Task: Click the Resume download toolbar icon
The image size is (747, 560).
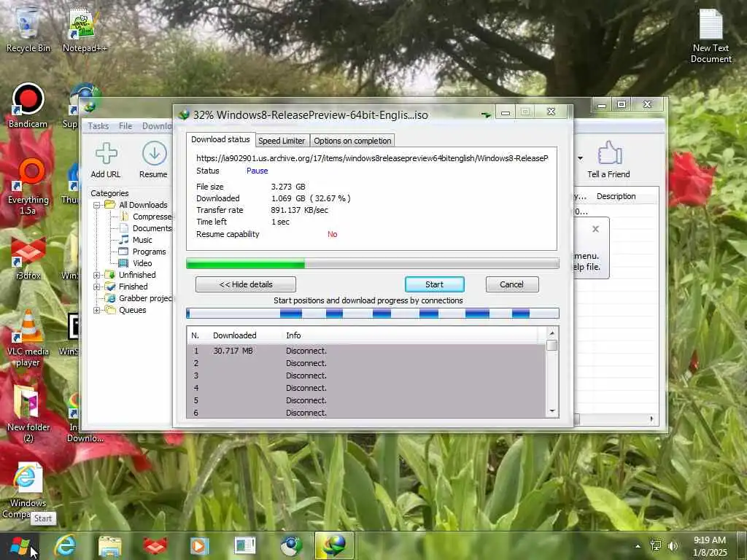Action: tap(154, 154)
